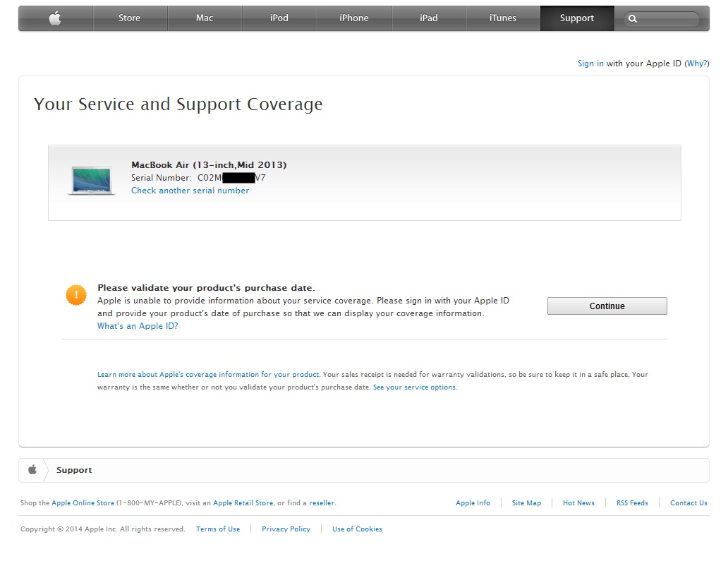Click the MacBook Air product thumbnail
728x566 pixels.
92,181
